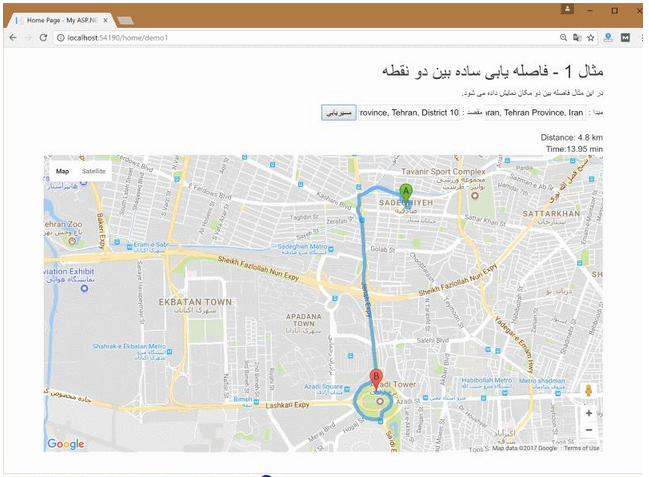Bookmark this page with the star icon
Image resolution: width=649 pixels, height=477 pixels.
(x=591, y=38)
